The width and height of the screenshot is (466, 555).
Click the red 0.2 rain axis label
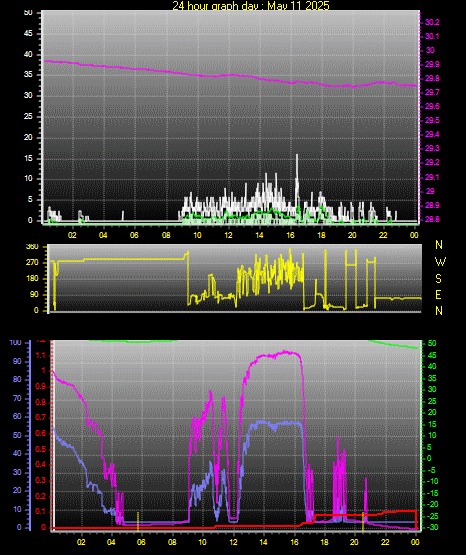[41, 496]
